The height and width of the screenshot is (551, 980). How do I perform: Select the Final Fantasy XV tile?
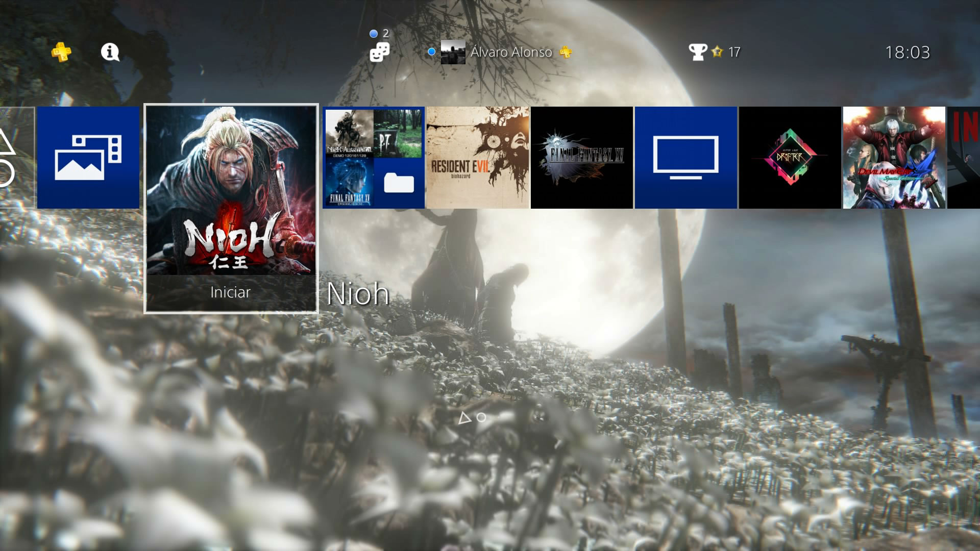[582, 158]
